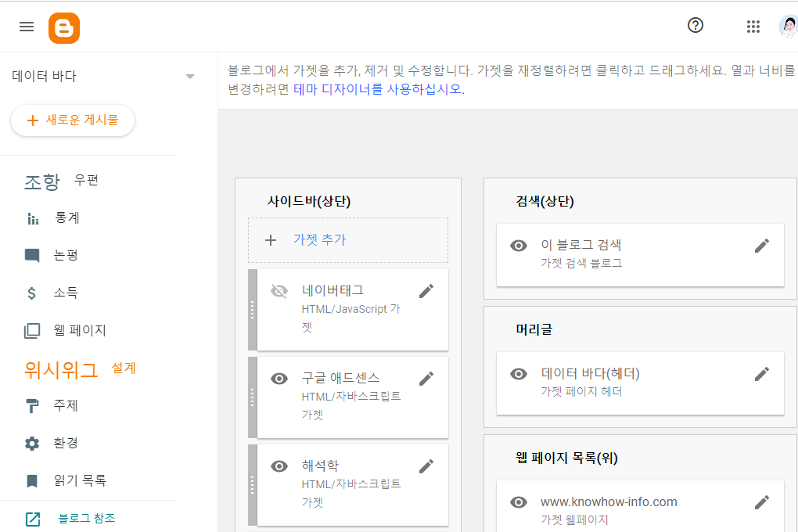Open the Help question mark icon
This screenshot has width=798, height=532.
[696, 25]
